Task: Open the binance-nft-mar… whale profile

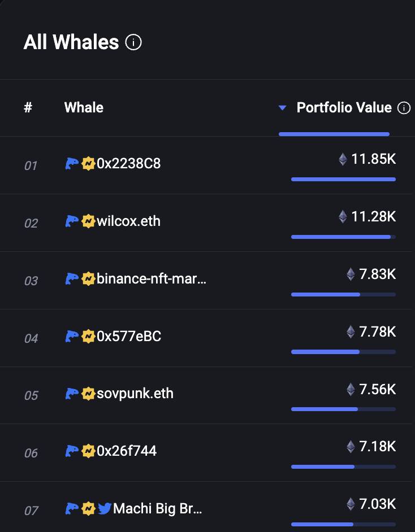Action: click(x=152, y=278)
